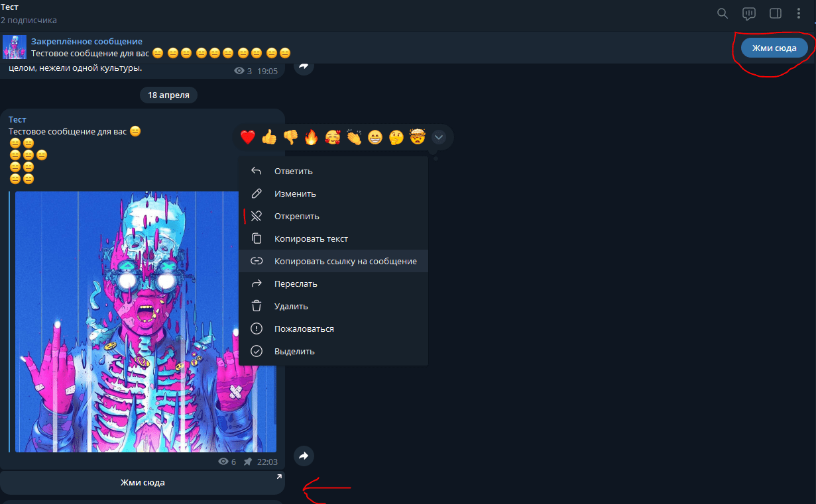The height and width of the screenshot is (504, 816).
Task: React with the thumbs up emoji
Action: coord(268,137)
